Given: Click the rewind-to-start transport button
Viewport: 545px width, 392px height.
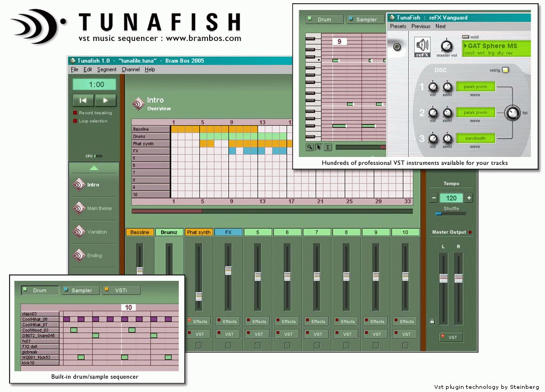Looking at the screenshot, I should pos(83,101).
